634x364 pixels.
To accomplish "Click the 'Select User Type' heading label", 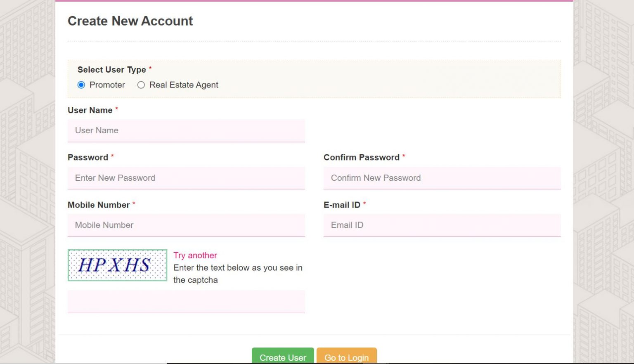I will 111,70.
